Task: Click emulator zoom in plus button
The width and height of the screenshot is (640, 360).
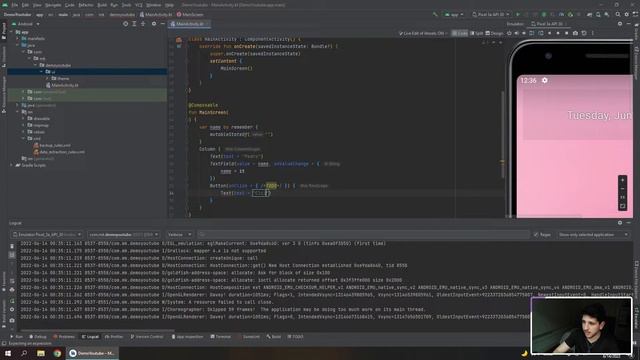Action: click(x=622, y=180)
